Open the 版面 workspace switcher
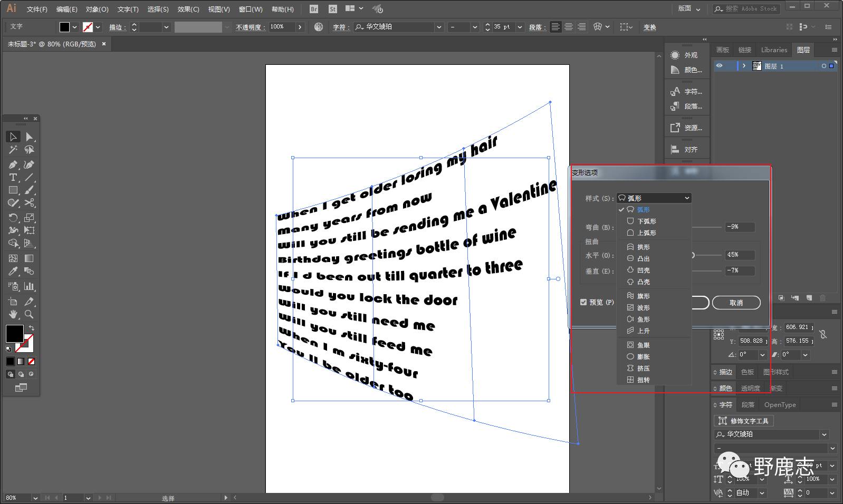This screenshot has height=504, width=843. tap(689, 8)
